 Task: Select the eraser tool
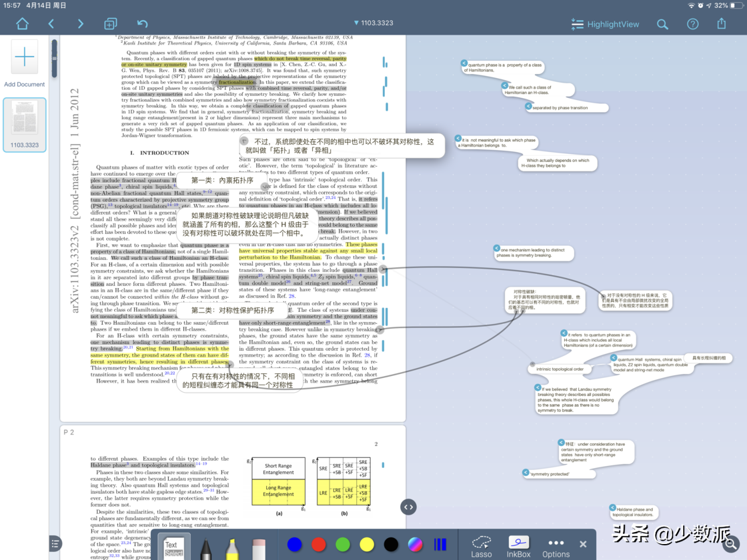click(259, 549)
